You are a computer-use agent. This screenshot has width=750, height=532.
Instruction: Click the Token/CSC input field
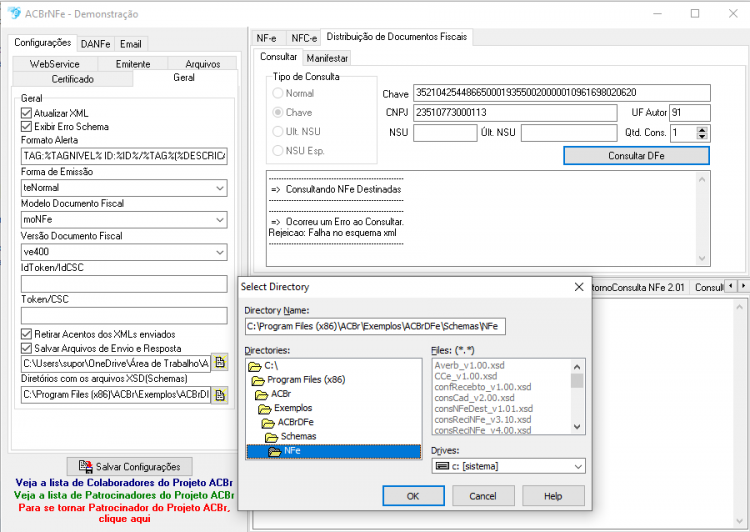[x=124, y=316]
